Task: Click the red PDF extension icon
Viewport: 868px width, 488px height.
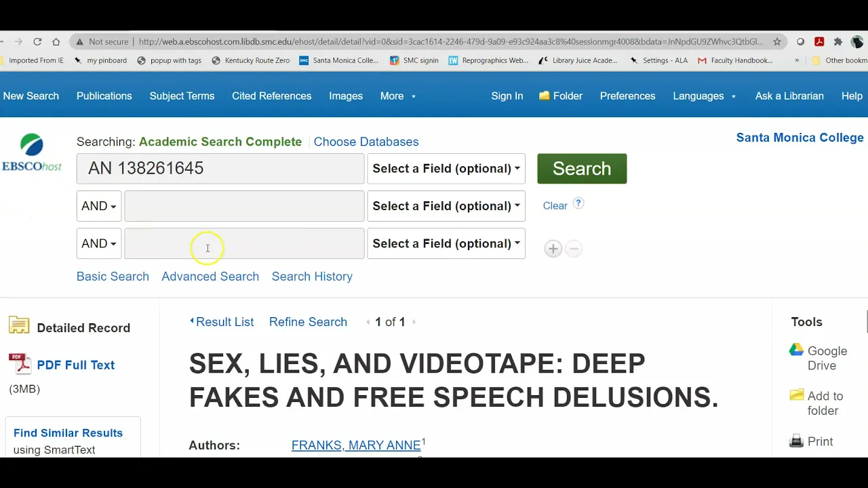Action: pyautogui.click(x=819, y=41)
